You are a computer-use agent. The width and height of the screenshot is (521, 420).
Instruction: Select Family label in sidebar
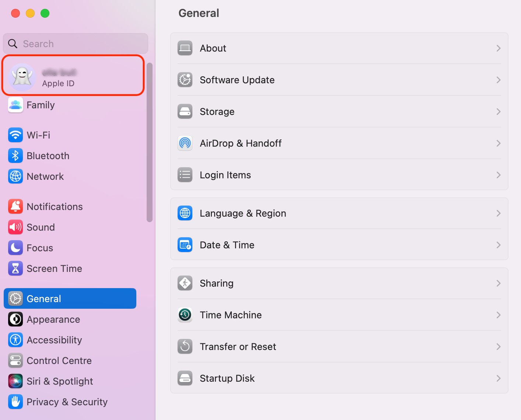[x=41, y=105]
